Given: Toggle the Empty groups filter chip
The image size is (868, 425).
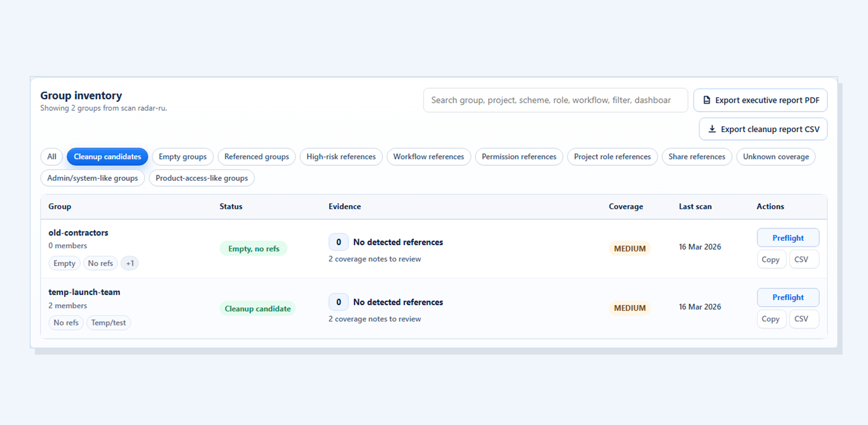Looking at the screenshot, I should click(183, 156).
